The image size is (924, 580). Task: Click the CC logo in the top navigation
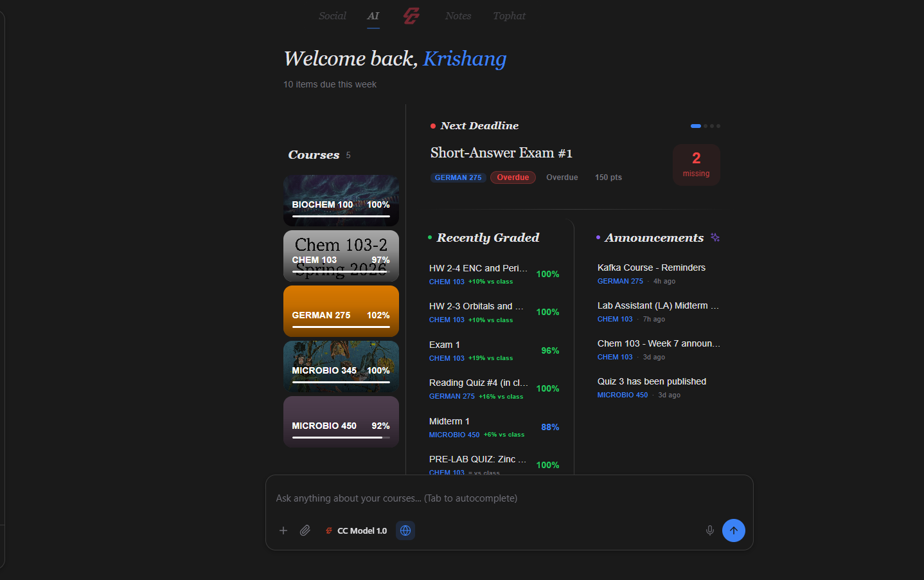coord(411,15)
